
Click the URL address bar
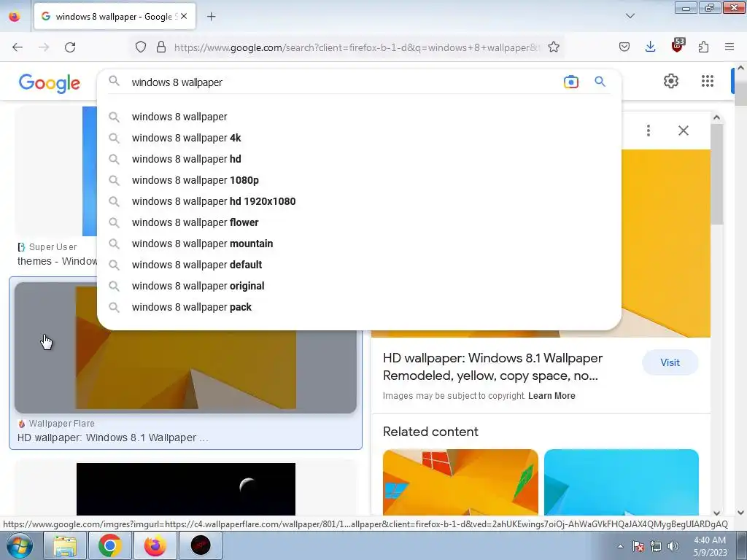355,47
